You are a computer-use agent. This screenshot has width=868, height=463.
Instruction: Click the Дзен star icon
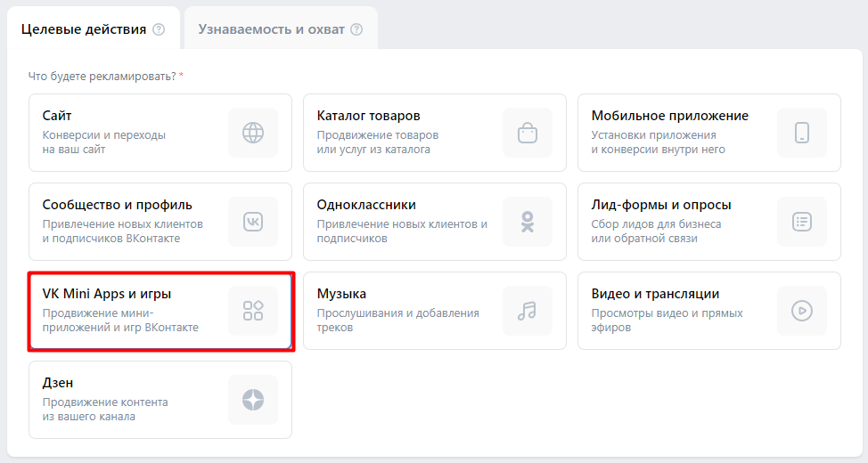(253, 400)
